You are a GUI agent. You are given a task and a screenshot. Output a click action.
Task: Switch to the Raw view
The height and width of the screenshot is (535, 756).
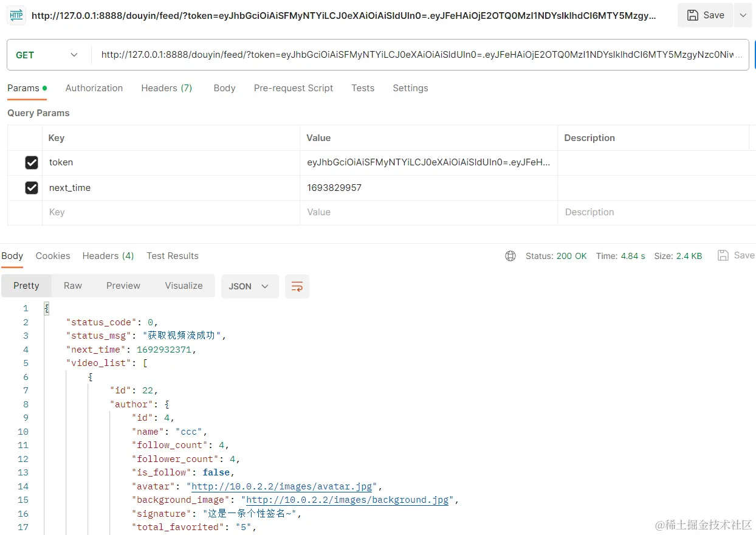tap(73, 286)
